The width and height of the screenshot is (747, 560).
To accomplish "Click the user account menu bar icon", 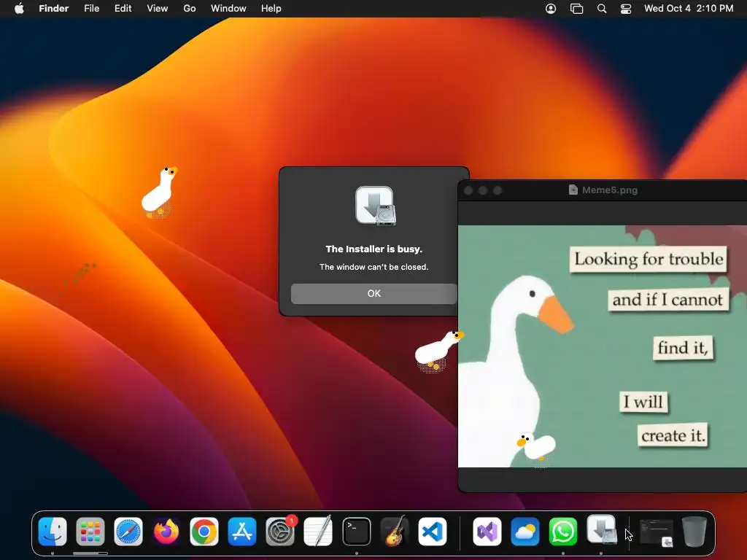I will pyautogui.click(x=551, y=9).
